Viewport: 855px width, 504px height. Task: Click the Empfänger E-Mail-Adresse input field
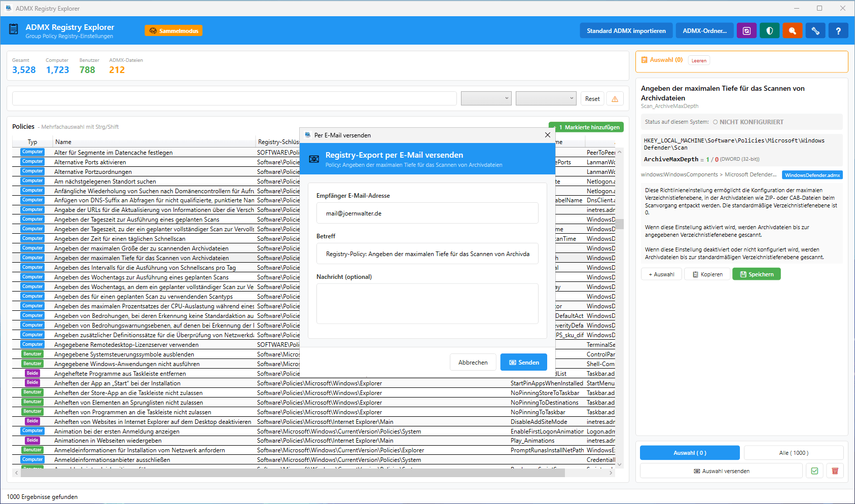(x=427, y=213)
